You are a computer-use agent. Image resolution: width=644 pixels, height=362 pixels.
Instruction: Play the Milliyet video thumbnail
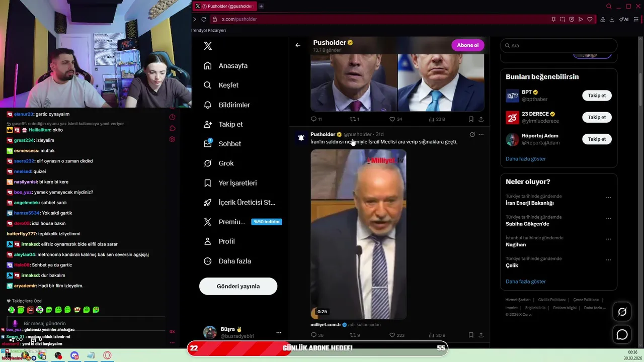click(x=358, y=234)
